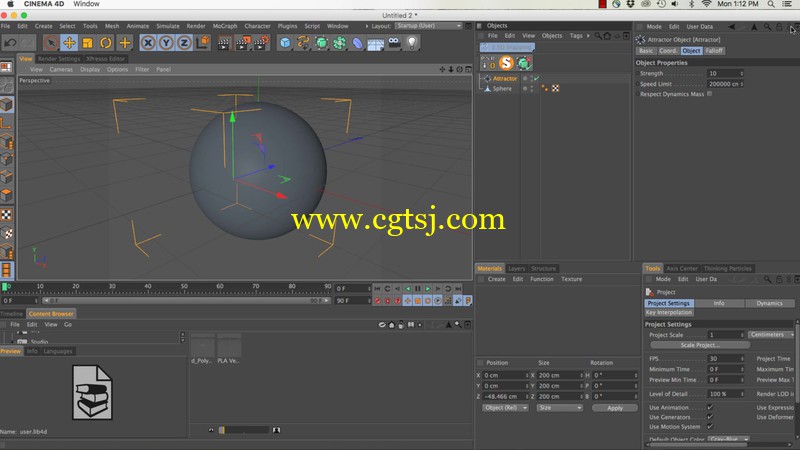Click the Apply button
800x450 pixels.
[615, 408]
